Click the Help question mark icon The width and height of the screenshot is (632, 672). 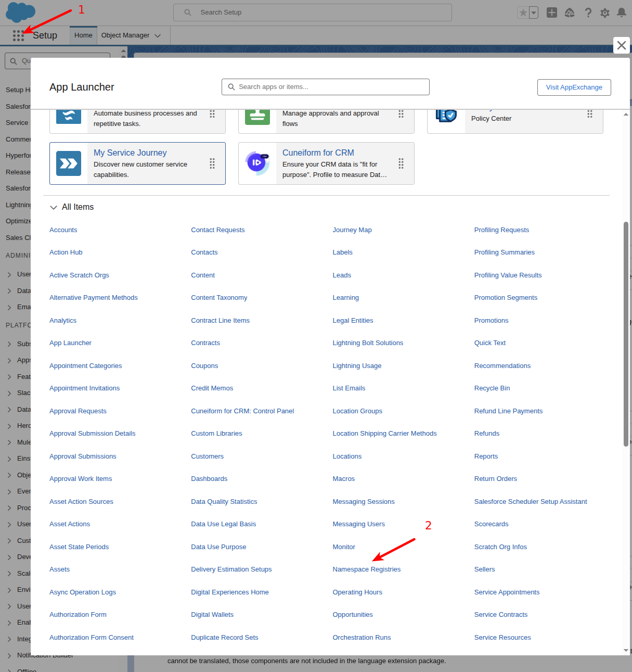588,12
